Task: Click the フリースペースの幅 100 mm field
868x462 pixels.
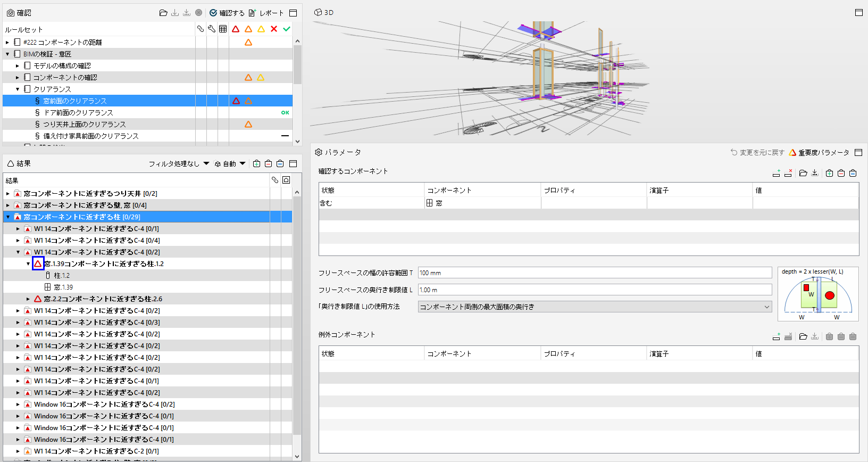Action: [x=595, y=273]
